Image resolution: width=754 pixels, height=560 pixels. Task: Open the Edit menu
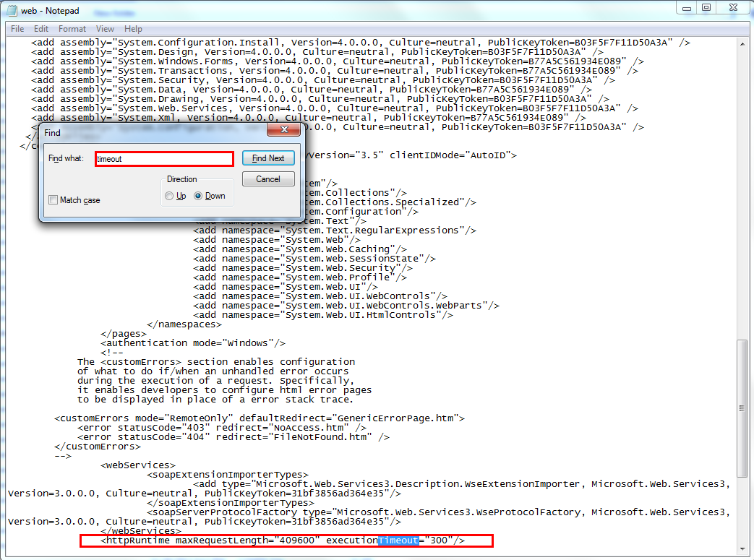point(41,29)
